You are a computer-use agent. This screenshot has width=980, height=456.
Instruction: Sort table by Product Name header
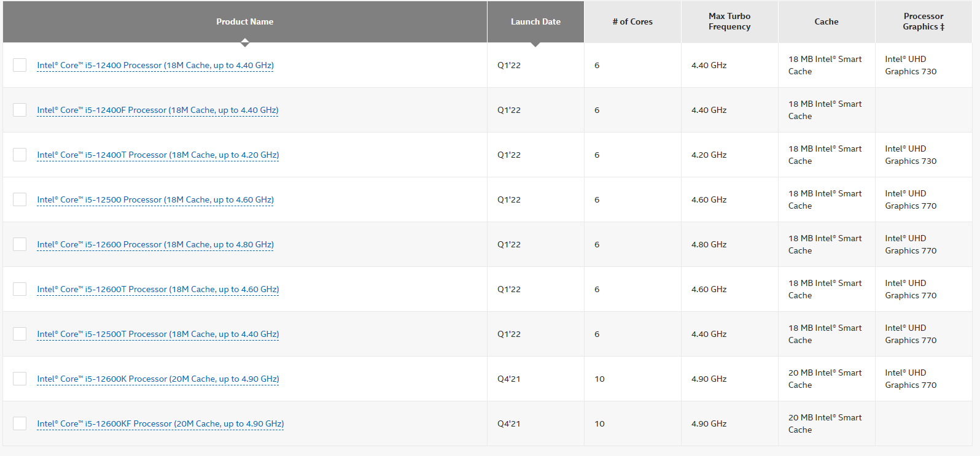pyautogui.click(x=244, y=21)
